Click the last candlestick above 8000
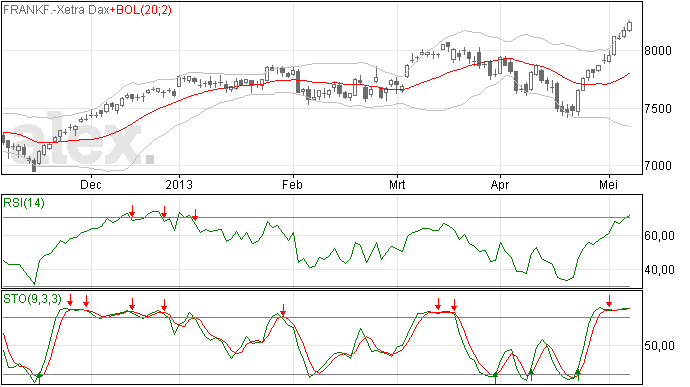 pos(630,26)
